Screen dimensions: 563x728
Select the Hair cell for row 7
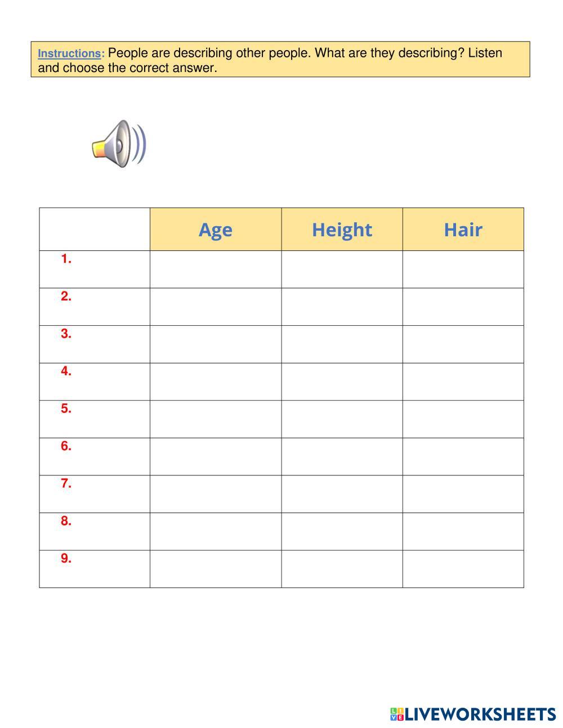(x=463, y=494)
